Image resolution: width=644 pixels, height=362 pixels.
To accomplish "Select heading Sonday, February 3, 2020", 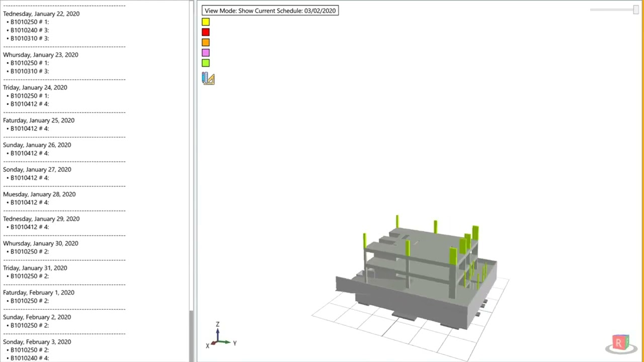I will pos(37,342).
